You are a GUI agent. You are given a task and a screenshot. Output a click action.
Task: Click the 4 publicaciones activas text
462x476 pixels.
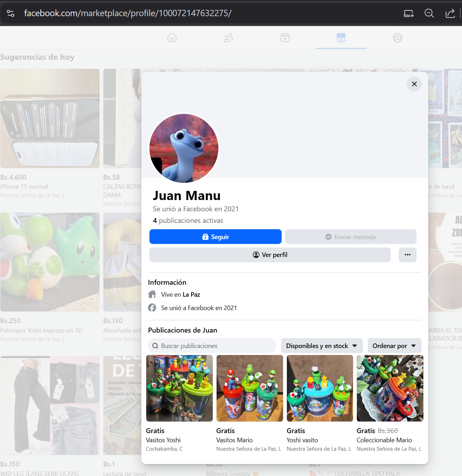188,220
